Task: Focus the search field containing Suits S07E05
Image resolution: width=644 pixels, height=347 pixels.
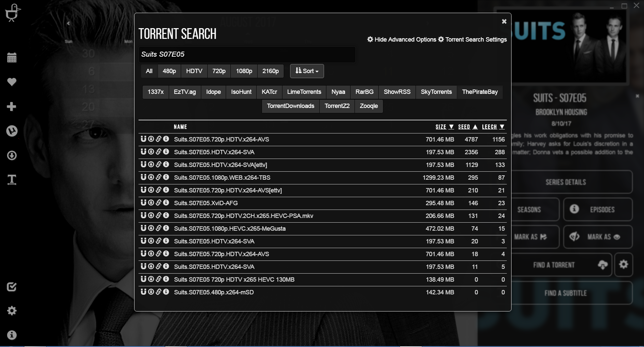Action: [247, 54]
